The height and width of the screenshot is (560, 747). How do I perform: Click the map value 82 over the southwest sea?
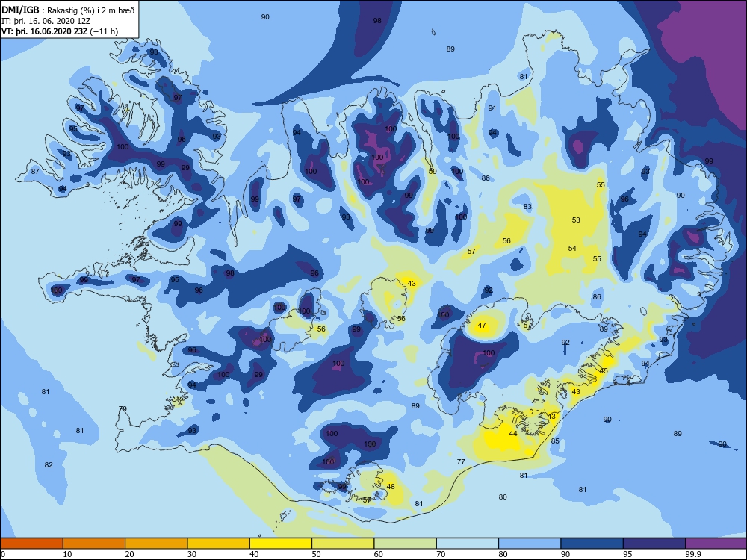49,464
